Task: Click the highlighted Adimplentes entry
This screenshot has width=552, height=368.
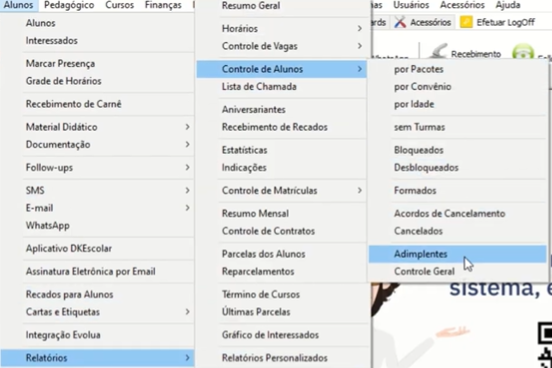Action: (x=458, y=254)
